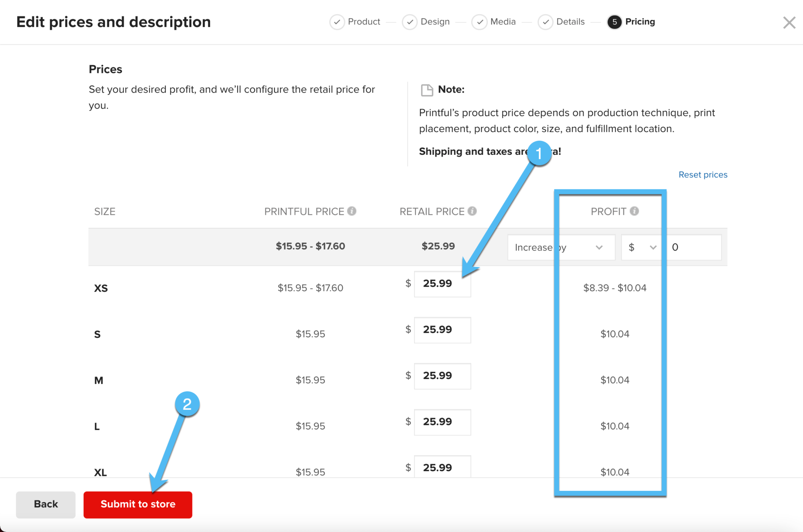Click the Product step checkmark icon
Viewport: 803px width, 532px height.
pos(337,22)
